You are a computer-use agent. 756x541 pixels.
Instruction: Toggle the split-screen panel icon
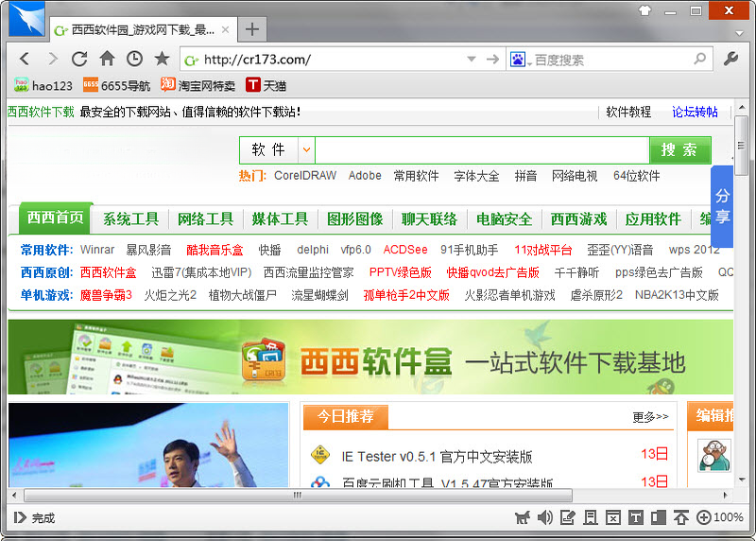658,517
